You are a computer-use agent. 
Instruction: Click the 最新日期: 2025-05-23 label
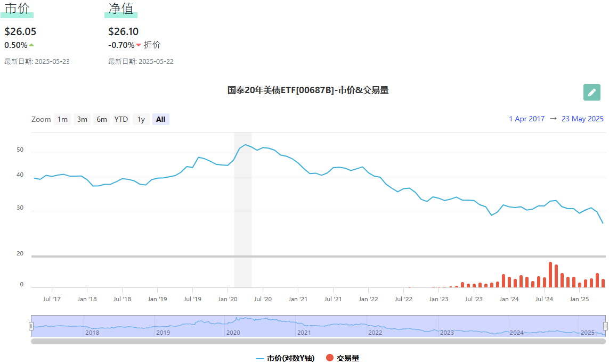37,61
